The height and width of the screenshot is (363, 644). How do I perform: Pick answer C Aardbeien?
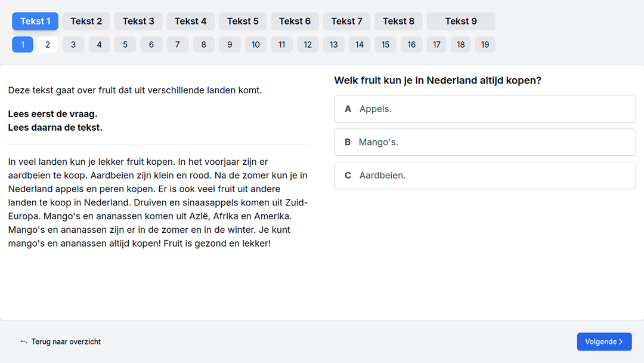[x=485, y=176]
